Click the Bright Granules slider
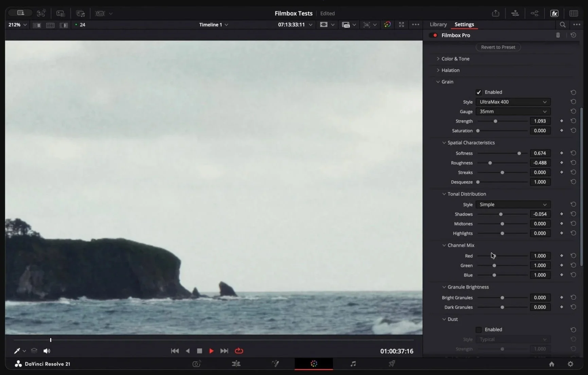The height and width of the screenshot is (375, 588). click(x=502, y=298)
